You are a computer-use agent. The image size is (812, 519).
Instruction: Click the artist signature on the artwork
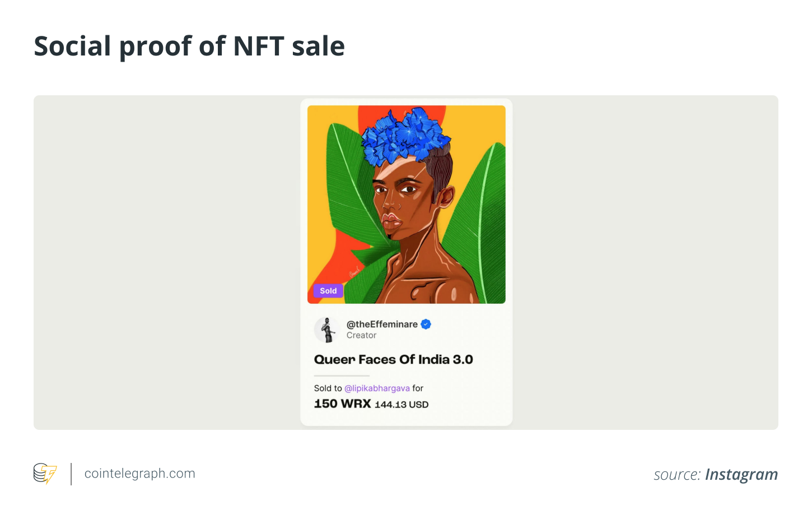coord(354,272)
